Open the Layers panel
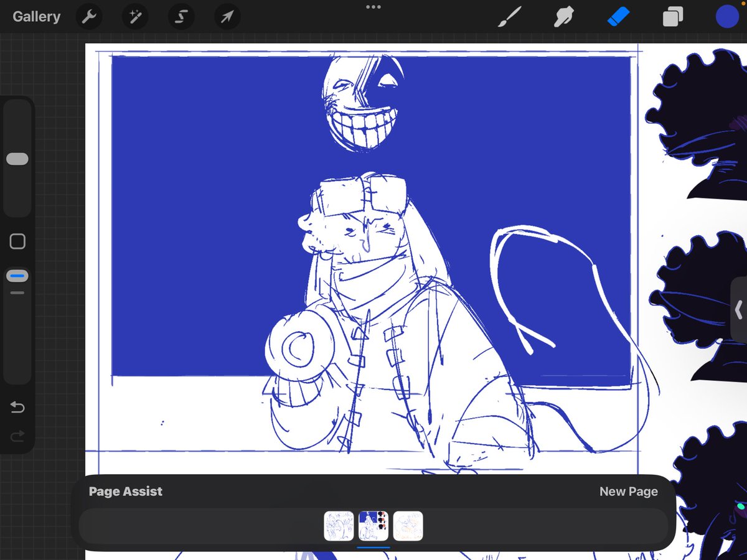This screenshot has height=560, width=747. tap(673, 17)
